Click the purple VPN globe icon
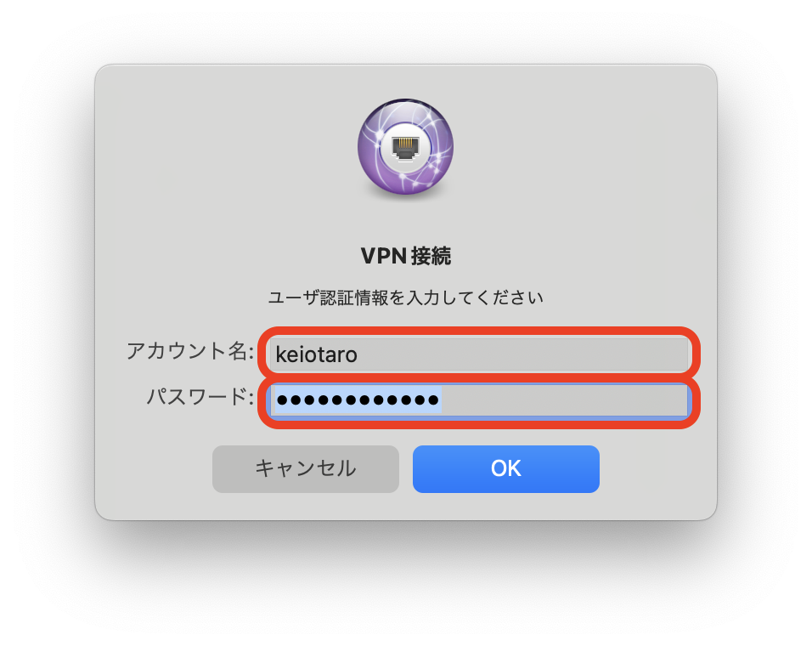 405,147
